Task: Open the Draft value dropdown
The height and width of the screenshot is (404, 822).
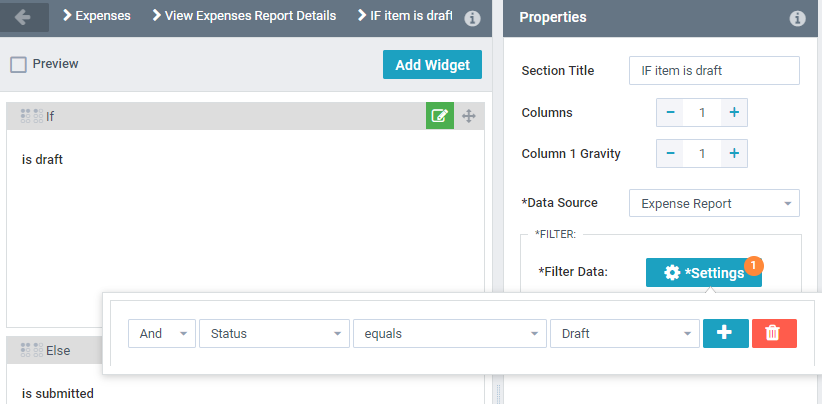Action: pyautogui.click(x=624, y=334)
